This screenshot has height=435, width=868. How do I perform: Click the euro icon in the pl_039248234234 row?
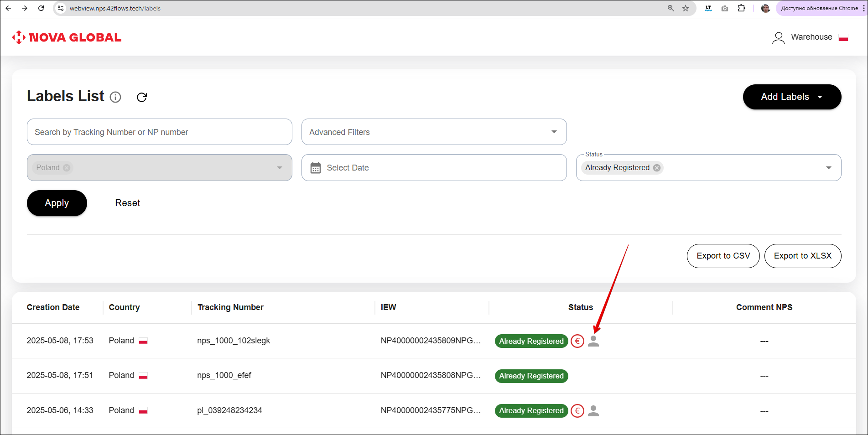pyautogui.click(x=577, y=411)
